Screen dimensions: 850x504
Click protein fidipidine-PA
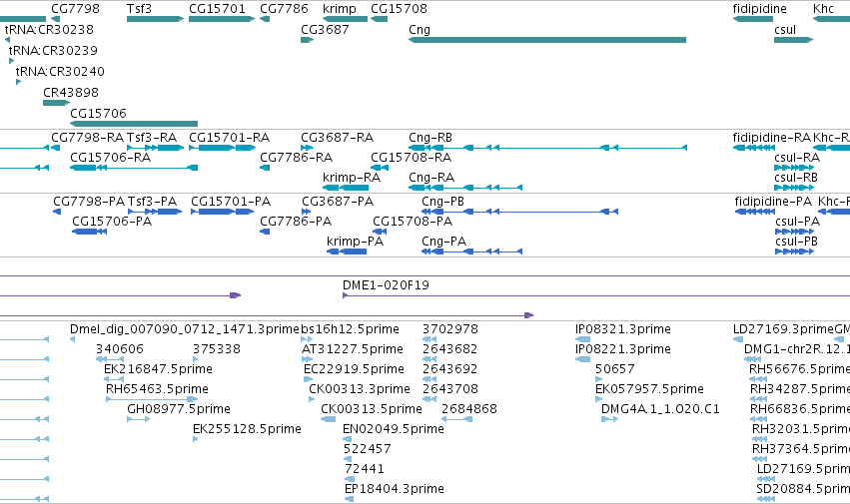tap(754, 212)
